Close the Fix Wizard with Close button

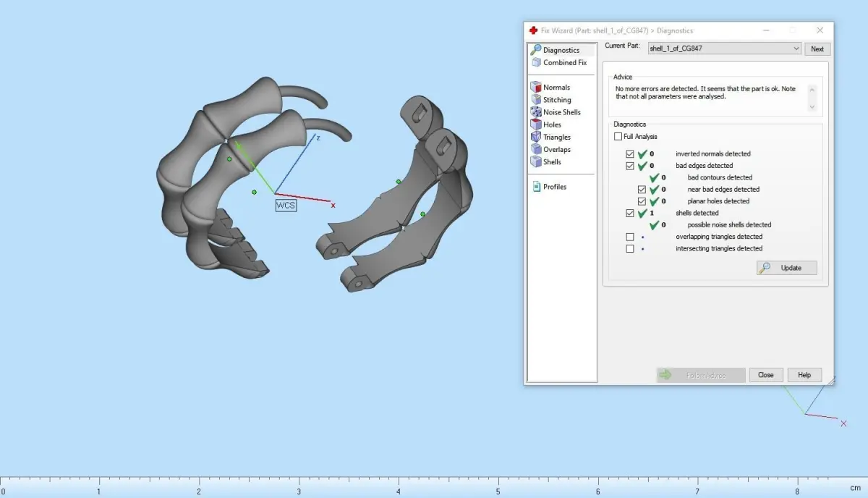coord(766,375)
